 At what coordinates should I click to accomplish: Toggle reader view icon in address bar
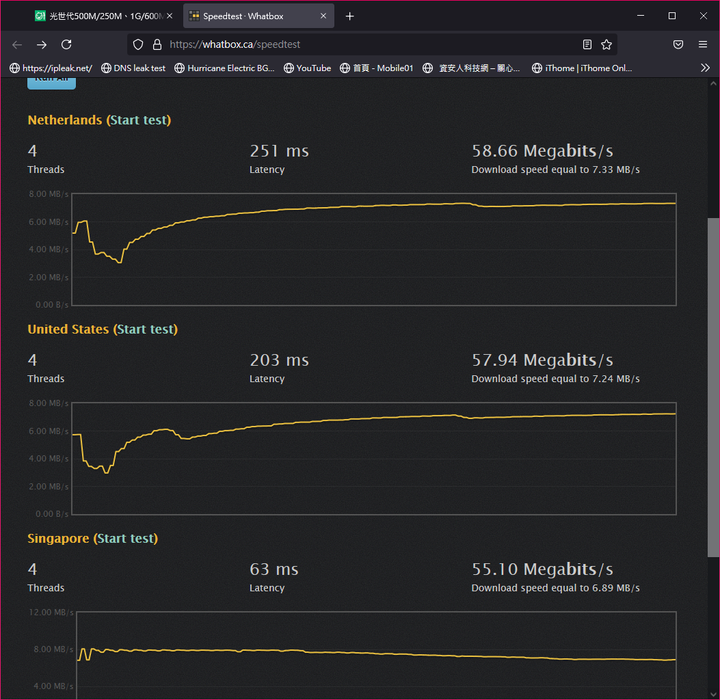point(587,45)
